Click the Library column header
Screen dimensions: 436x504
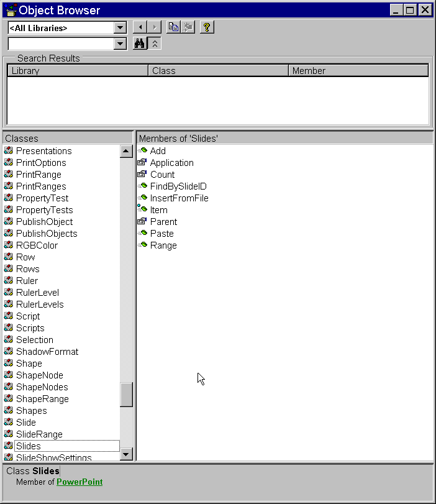(78, 71)
